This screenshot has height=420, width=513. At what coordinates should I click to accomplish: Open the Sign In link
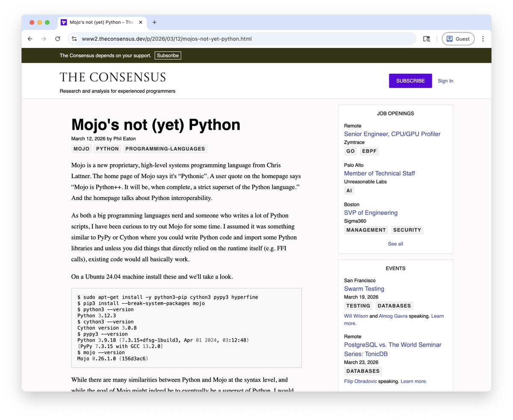[445, 81]
